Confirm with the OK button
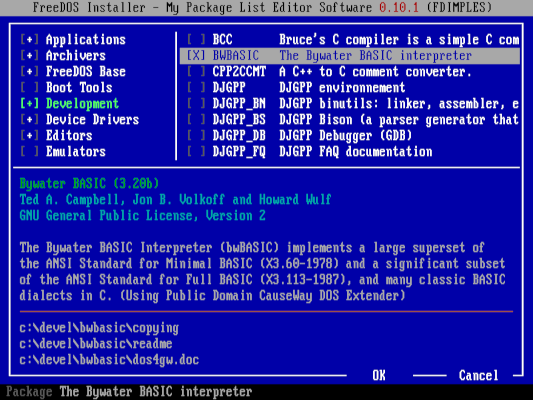The image size is (533, 400). click(379, 375)
